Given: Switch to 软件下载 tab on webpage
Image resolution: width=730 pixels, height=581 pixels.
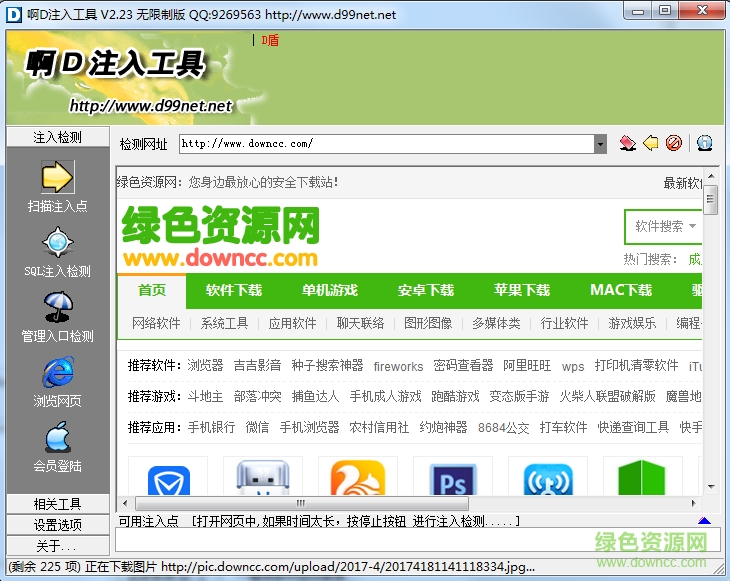Looking at the screenshot, I should pyautogui.click(x=234, y=290).
